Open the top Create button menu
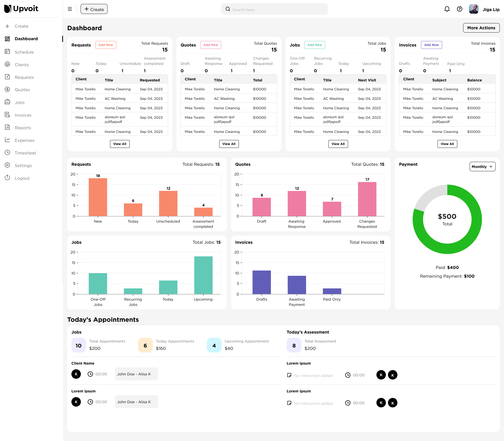The image size is (504, 441). point(94,9)
